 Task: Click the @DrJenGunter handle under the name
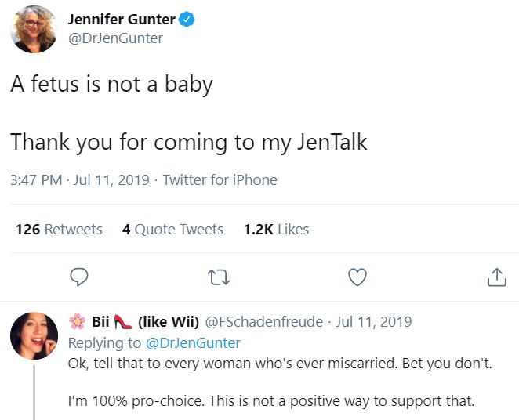(x=115, y=38)
